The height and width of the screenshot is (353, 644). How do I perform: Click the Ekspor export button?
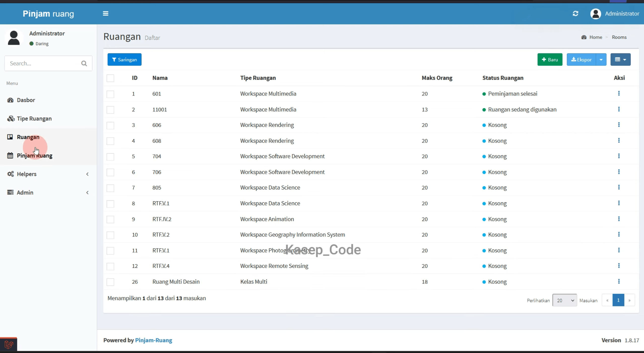(x=581, y=60)
